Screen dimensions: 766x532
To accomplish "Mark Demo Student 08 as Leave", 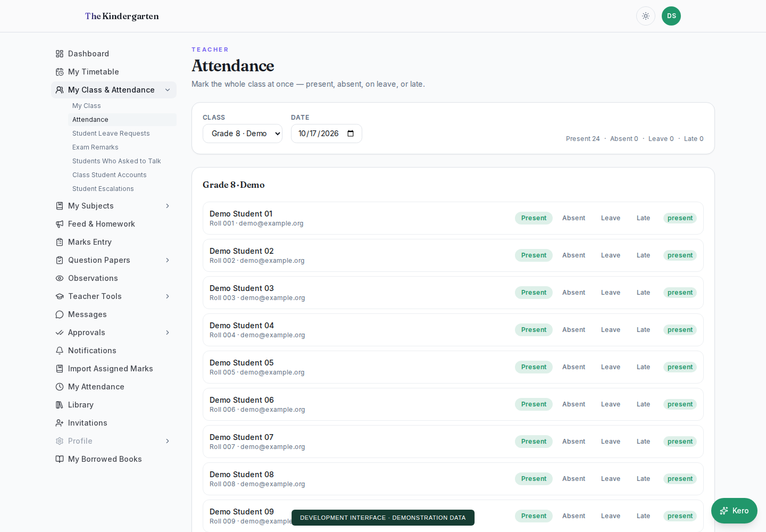I will [611, 479].
